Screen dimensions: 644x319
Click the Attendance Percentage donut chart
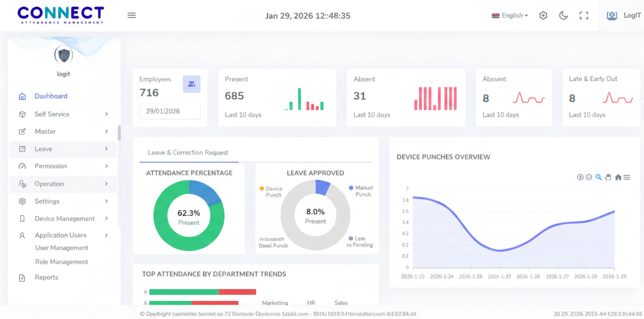(x=189, y=216)
